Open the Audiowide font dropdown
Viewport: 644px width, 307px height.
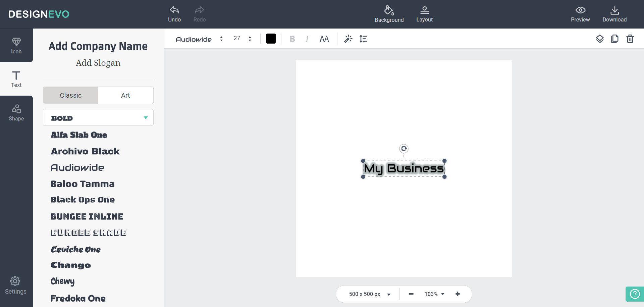pyautogui.click(x=199, y=39)
